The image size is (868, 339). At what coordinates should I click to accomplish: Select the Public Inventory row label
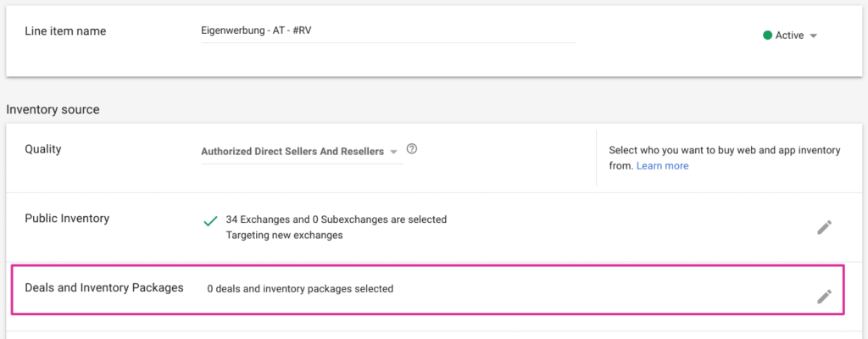tap(67, 219)
